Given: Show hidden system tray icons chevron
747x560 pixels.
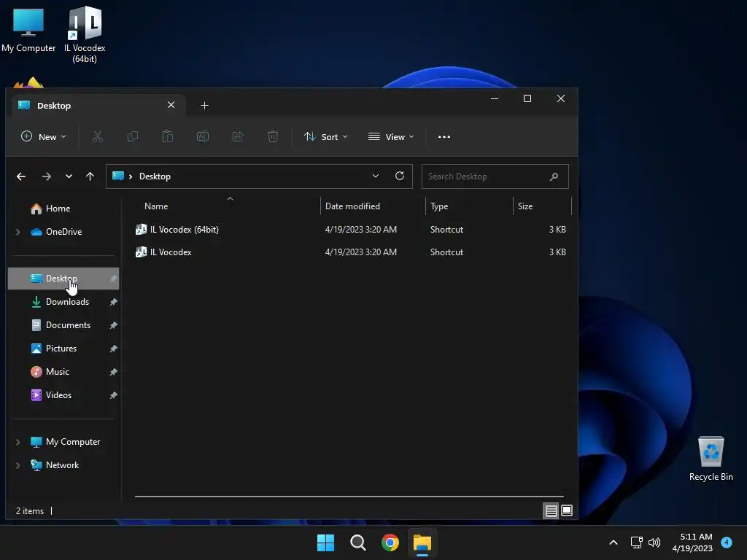Looking at the screenshot, I should (614, 542).
